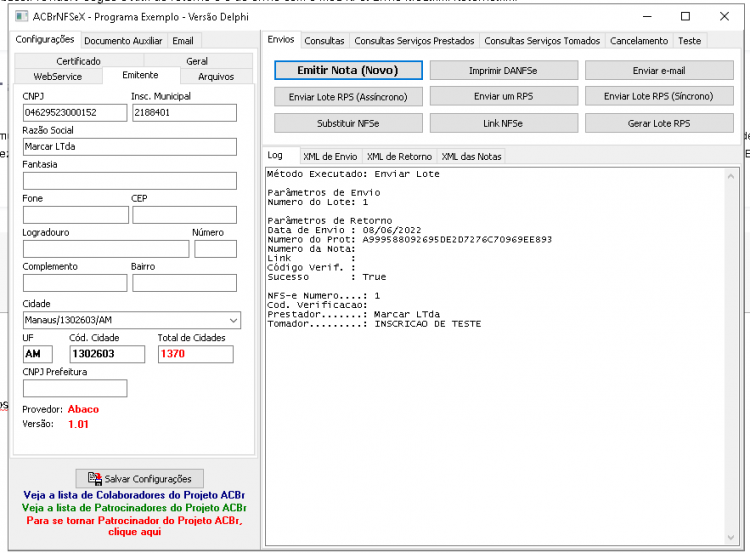750x553 pixels.
Task: Select the XML de Retorno tab
Action: point(399,156)
